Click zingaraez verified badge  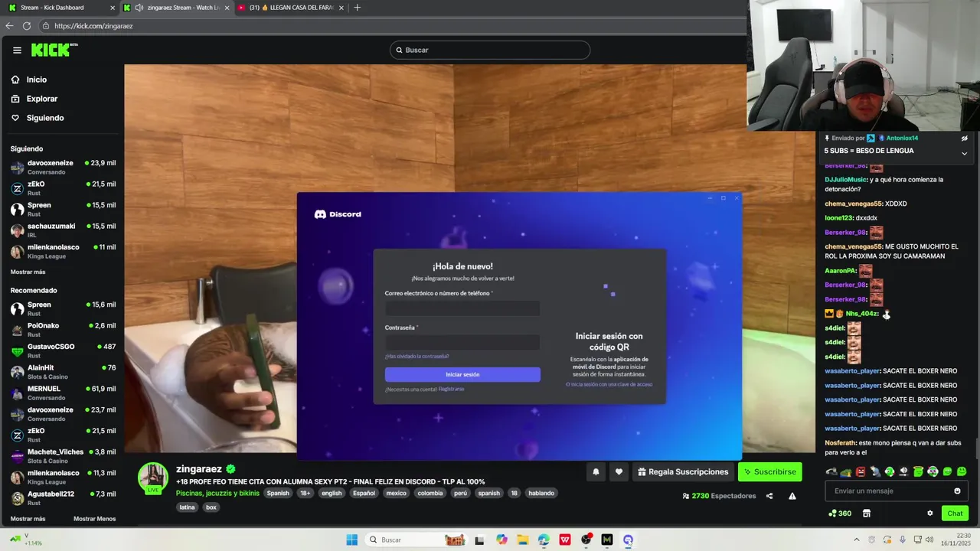pyautogui.click(x=230, y=469)
